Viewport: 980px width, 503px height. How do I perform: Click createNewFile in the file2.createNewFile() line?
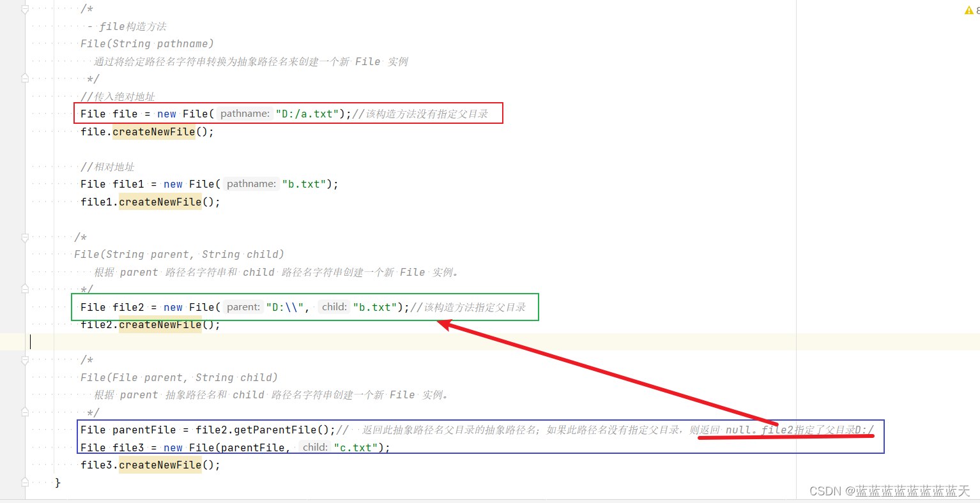click(160, 324)
